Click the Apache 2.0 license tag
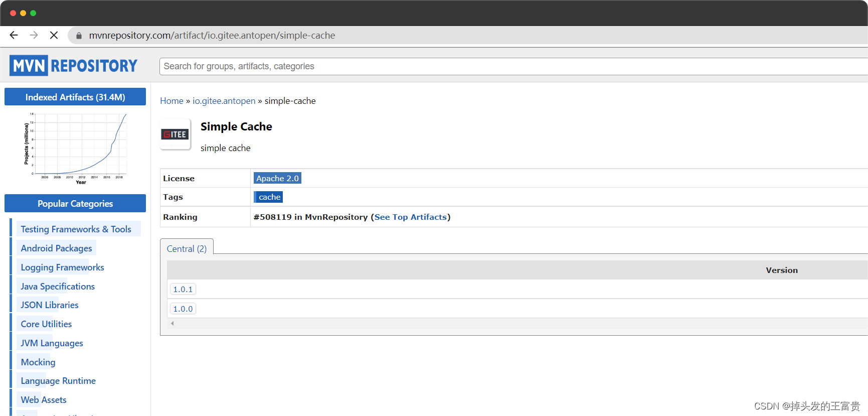The image size is (868, 416). pyautogui.click(x=277, y=178)
